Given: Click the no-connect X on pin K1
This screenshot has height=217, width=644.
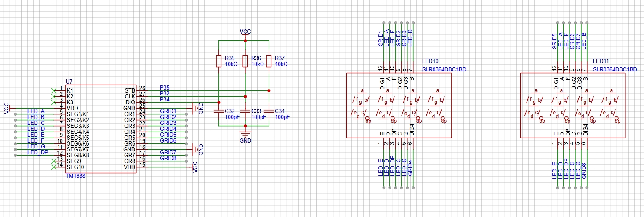Looking at the screenshot, I should point(53,90).
